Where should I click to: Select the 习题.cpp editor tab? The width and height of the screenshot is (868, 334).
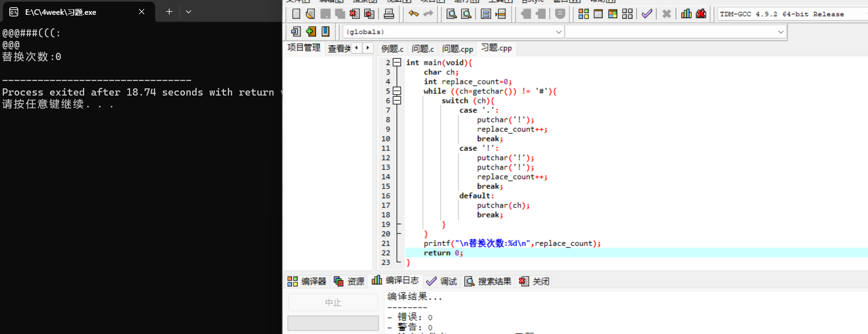click(x=496, y=48)
